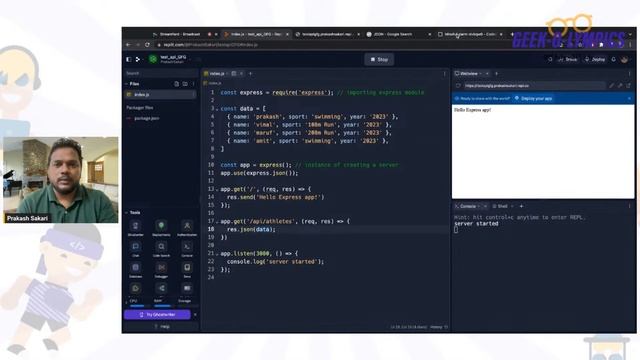The width and height of the screenshot is (640, 360).
Task: Go back in the browser
Action: pos(128,45)
